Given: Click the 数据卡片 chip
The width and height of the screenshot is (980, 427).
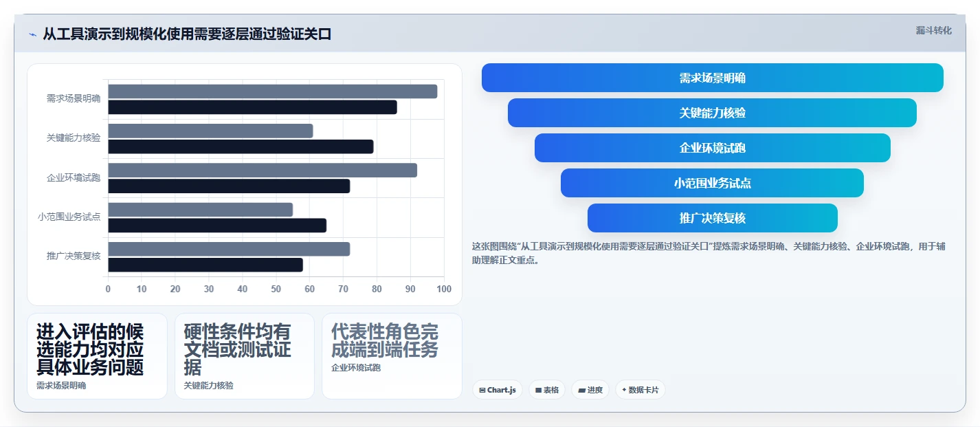Looking at the screenshot, I should [x=640, y=390].
